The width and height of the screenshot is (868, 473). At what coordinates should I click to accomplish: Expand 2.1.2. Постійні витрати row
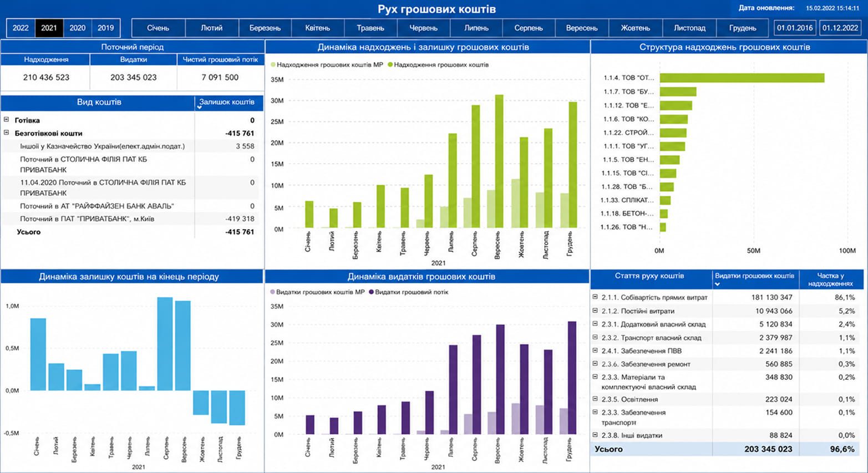click(595, 311)
